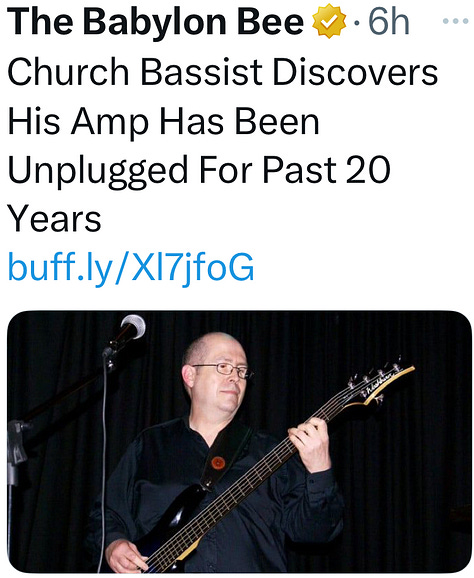Image resolution: width=474 pixels, height=578 pixels.
Task: Select the word 'Years' in the post
Action: pyautogui.click(x=54, y=219)
